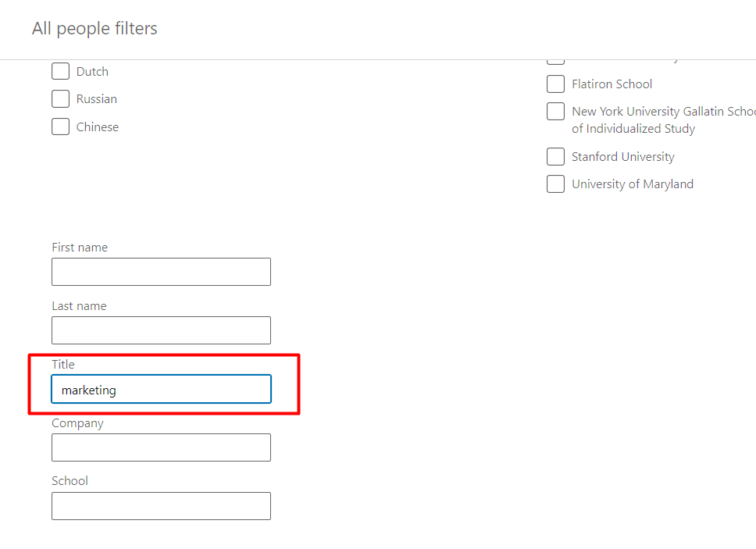Check the Dutch language checkbox
This screenshot has width=756, height=549.
[x=60, y=71]
